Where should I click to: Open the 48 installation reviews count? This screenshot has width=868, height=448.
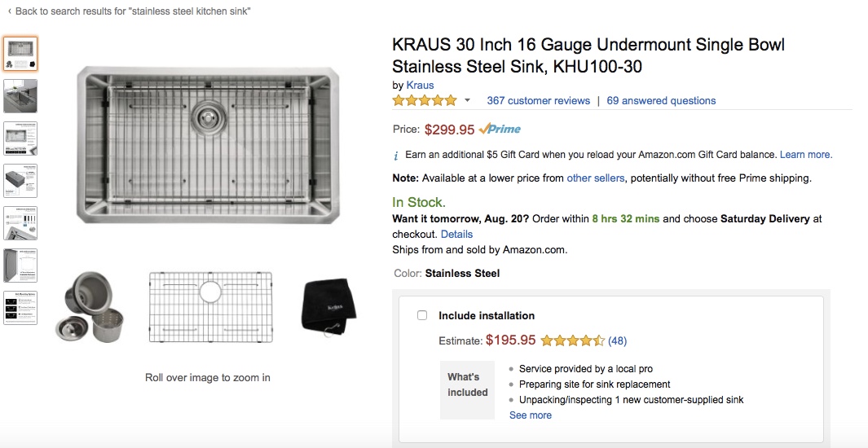point(617,340)
